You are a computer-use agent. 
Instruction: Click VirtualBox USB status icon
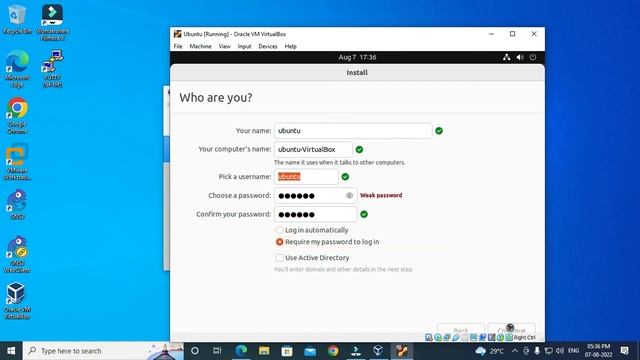point(456,338)
